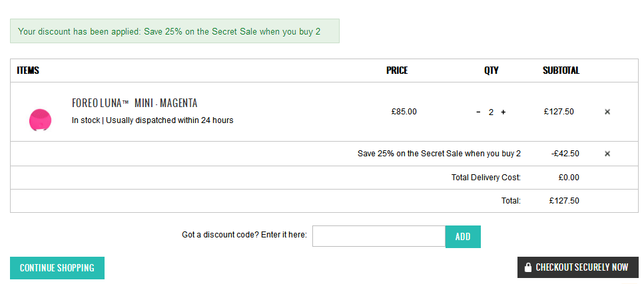Click the £0.00 delivery cost value
Image resolution: width=644 pixels, height=284 pixels.
pos(568,178)
